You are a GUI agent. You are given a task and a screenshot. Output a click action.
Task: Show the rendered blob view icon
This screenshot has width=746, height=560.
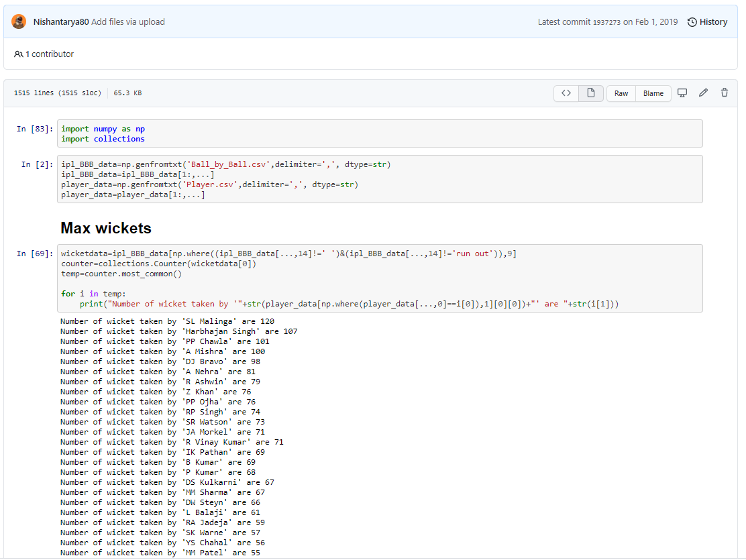click(x=591, y=93)
